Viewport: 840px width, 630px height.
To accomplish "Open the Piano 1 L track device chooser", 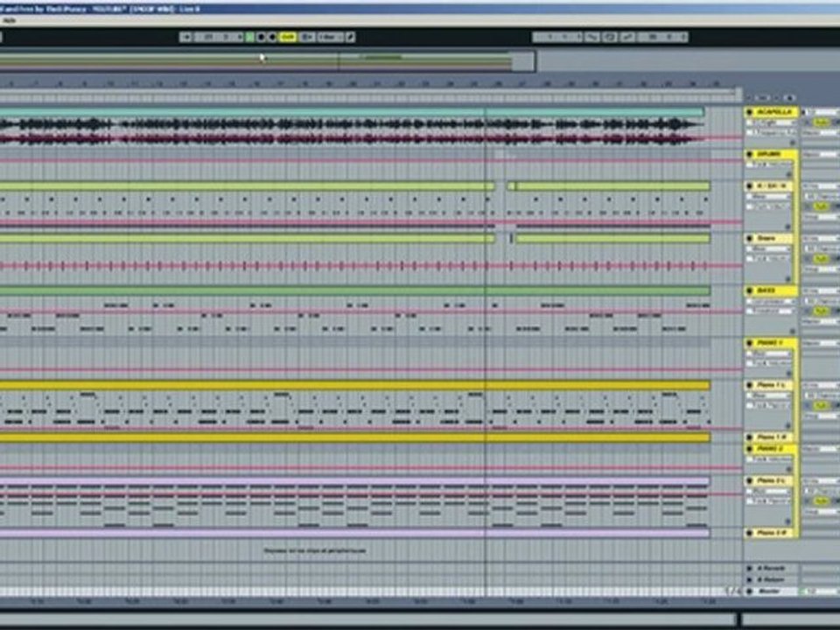I will (767, 395).
